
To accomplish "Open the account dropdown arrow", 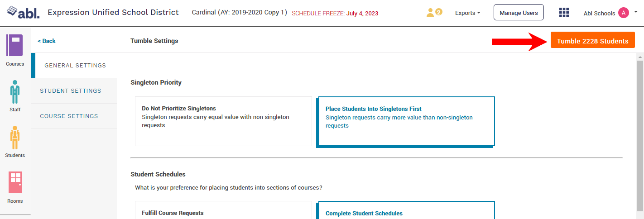I will (x=636, y=12).
